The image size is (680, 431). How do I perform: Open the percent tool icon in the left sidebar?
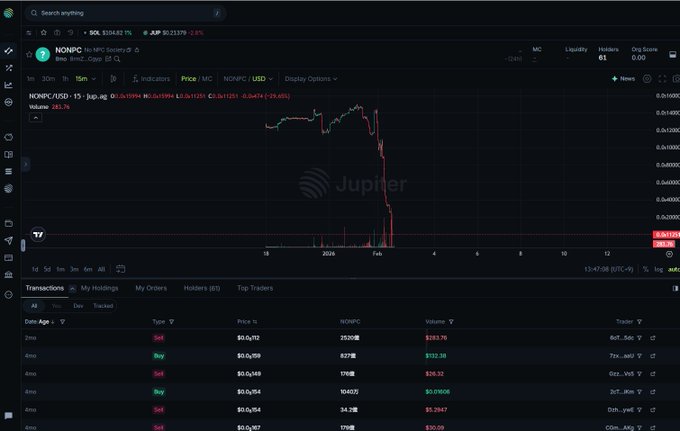point(9,68)
